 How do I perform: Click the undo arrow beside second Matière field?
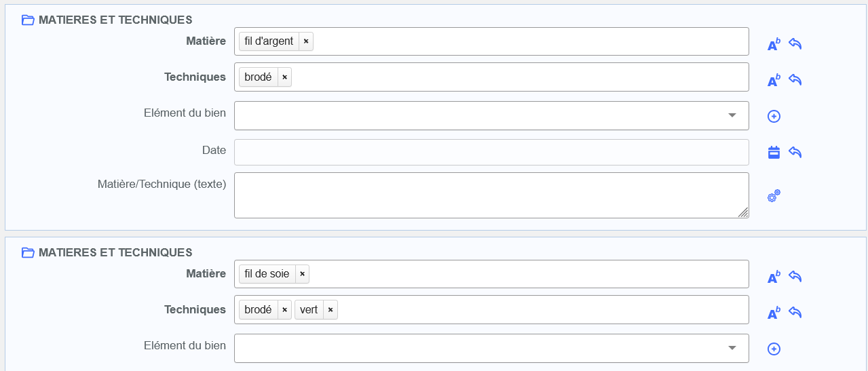795,277
